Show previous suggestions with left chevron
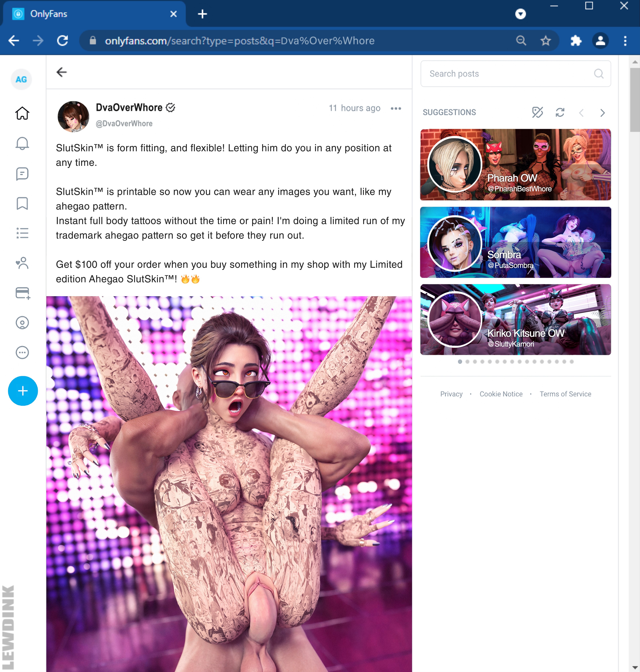 click(581, 113)
